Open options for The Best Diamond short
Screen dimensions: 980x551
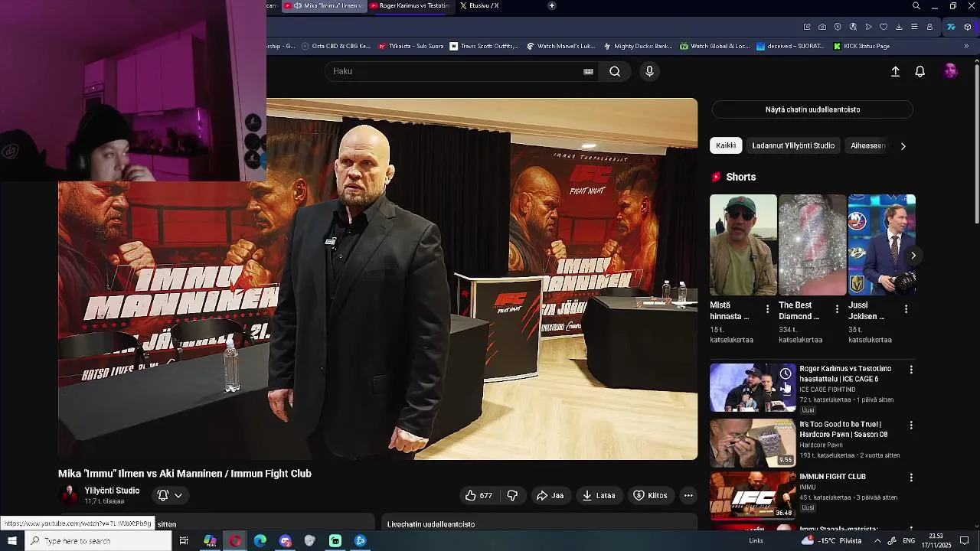click(837, 309)
